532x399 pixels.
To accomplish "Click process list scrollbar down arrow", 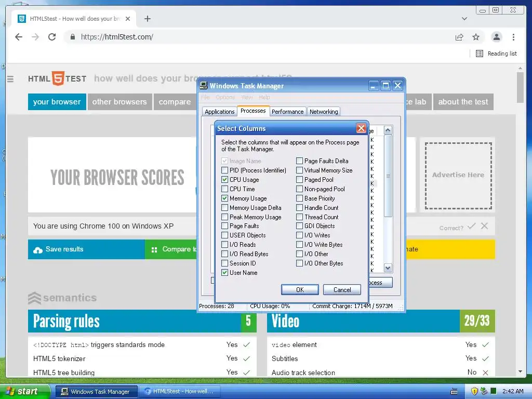I will (x=388, y=268).
